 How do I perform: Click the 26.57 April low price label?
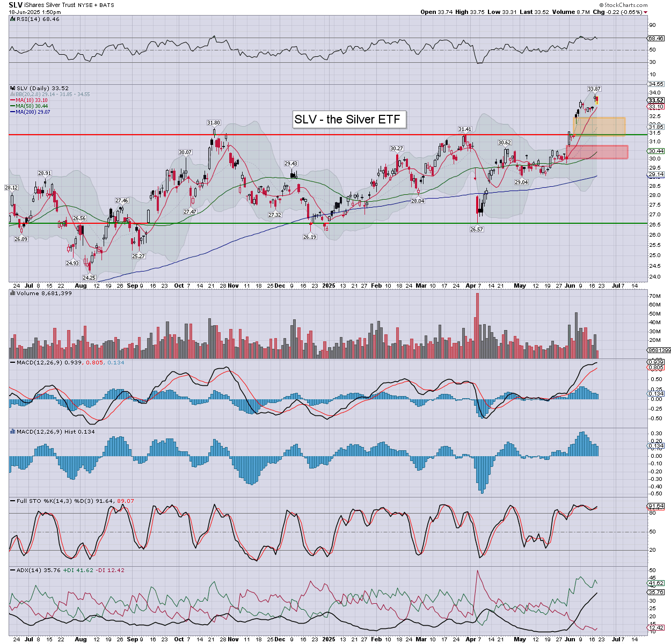477,229
